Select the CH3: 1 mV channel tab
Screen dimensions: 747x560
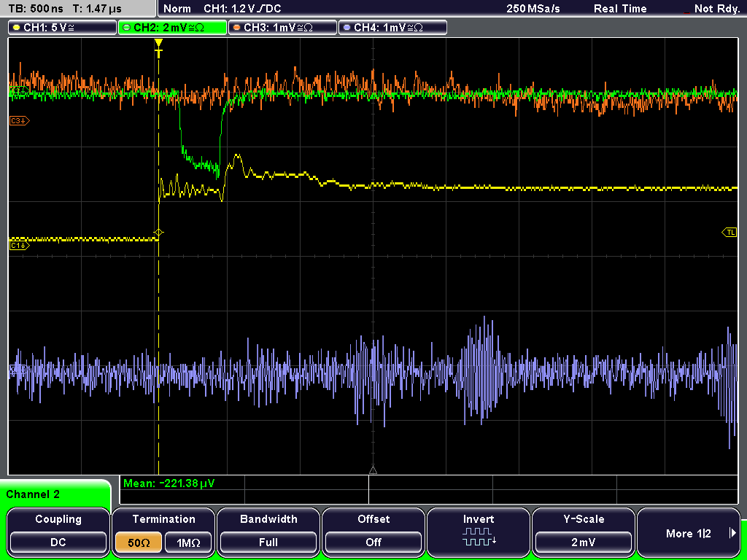(282, 28)
